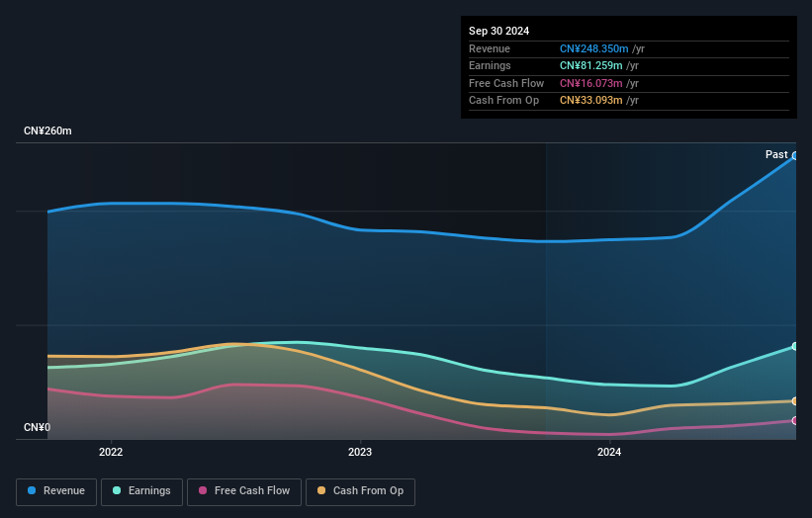
Task: Click the CN¥81.259m earnings value
Action: click(590, 65)
